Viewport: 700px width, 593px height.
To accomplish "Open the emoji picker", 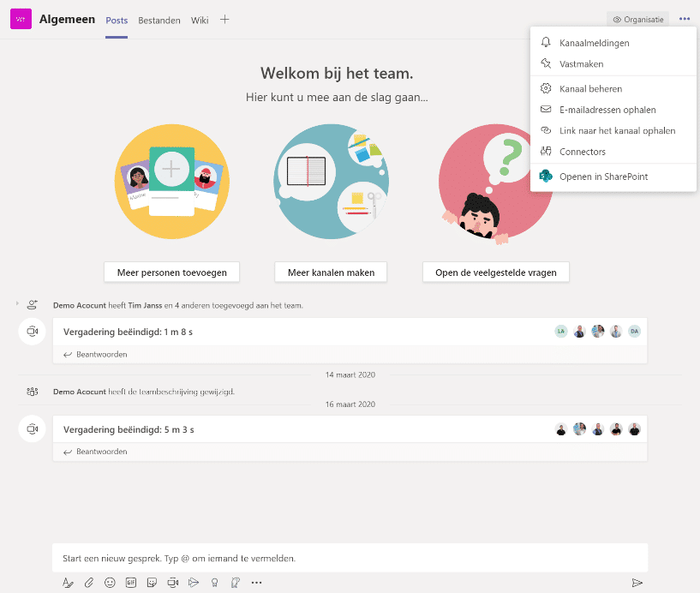I will pyautogui.click(x=110, y=583).
